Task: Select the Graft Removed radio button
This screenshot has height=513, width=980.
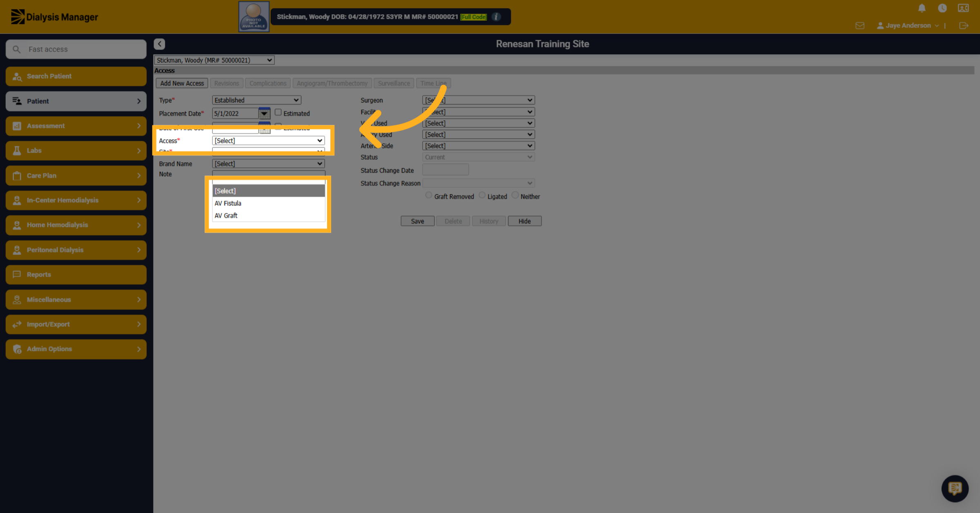Action: (428, 195)
